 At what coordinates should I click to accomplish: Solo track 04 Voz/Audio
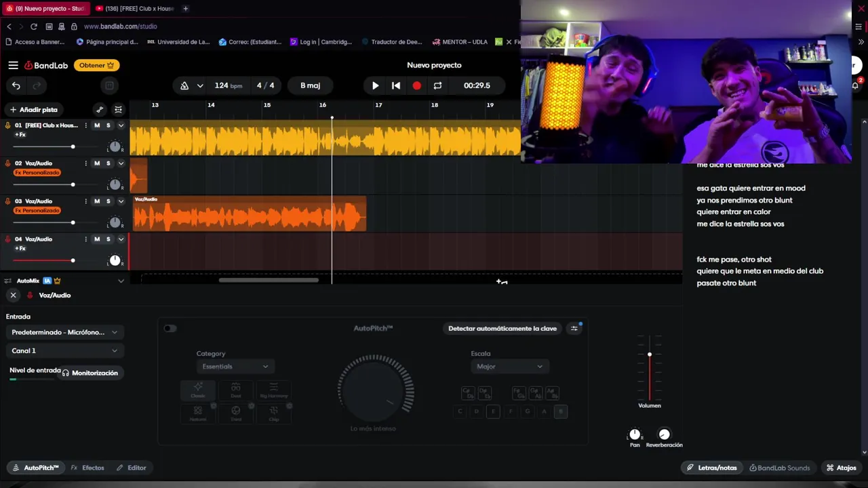pyautogui.click(x=108, y=239)
